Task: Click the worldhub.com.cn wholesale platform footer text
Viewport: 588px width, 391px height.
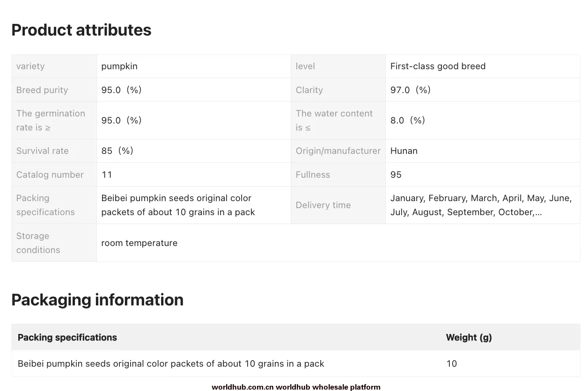Action: point(296,387)
